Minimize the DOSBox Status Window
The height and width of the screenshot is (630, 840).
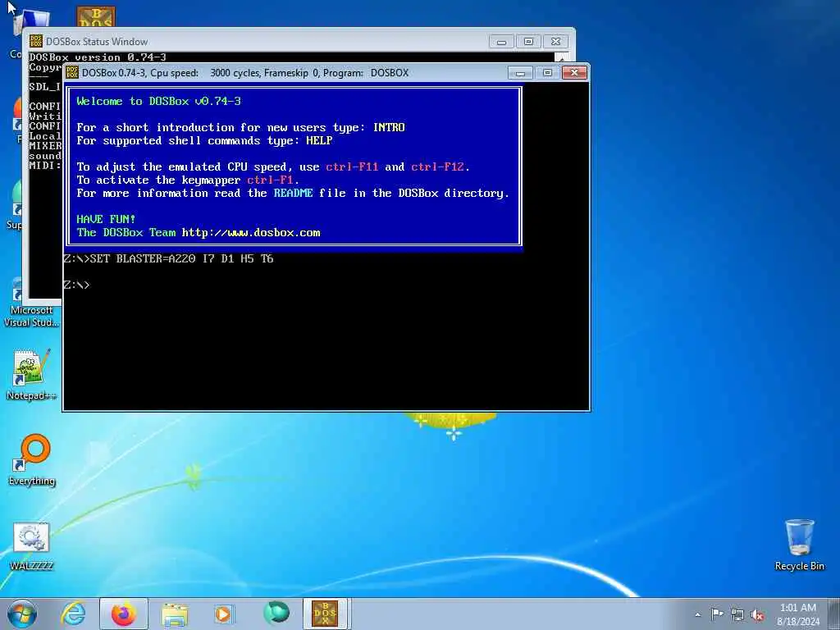coord(501,41)
